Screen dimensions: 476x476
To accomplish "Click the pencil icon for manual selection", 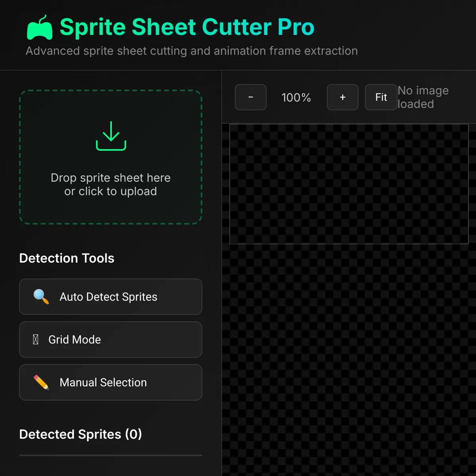I will tap(41, 382).
